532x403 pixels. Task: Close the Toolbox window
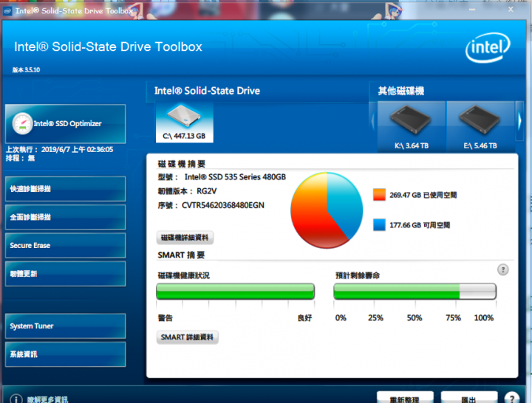(x=511, y=10)
